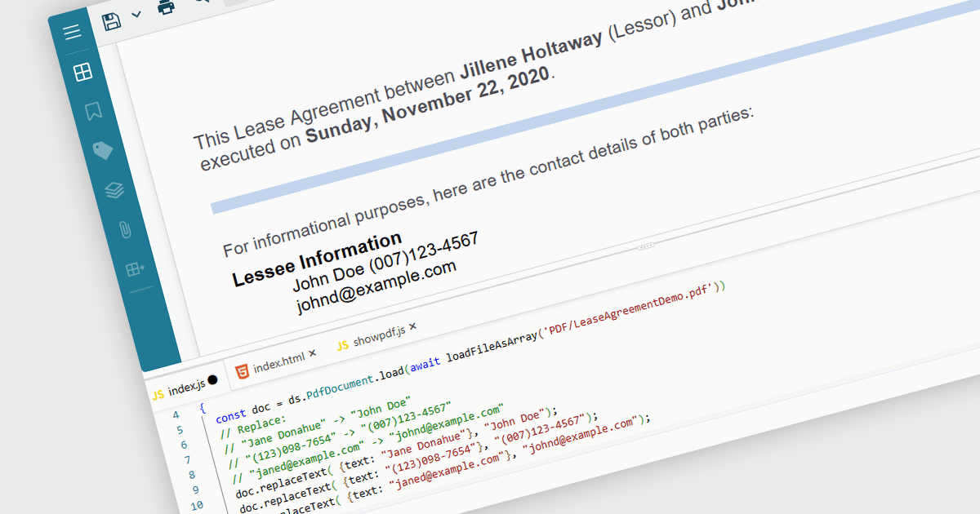Screen dimensions: 980x514
Task: Click the unsaved dot on index.js tab
Action: pyautogui.click(x=212, y=379)
